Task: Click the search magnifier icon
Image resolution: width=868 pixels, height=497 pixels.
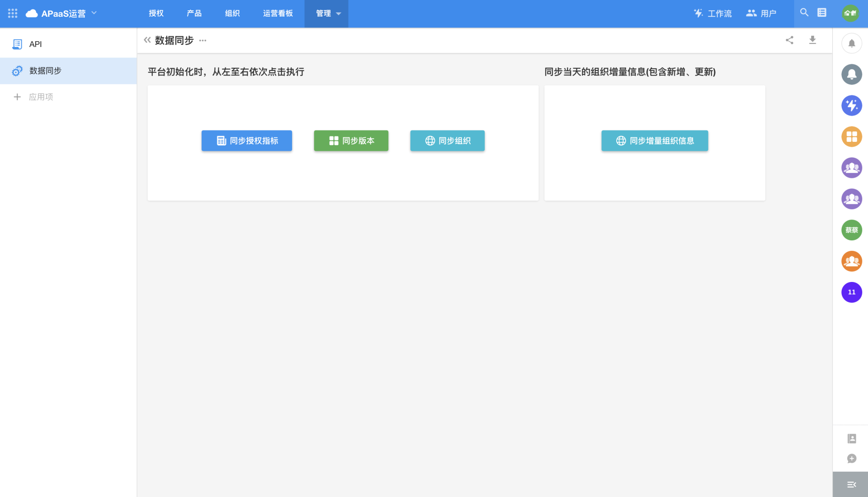Action: tap(804, 13)
